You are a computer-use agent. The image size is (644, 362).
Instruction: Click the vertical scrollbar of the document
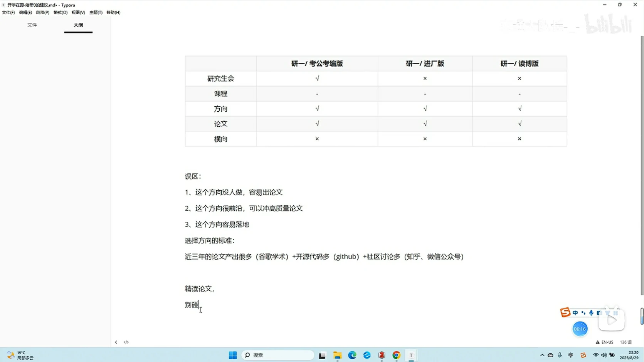(642, 166)
